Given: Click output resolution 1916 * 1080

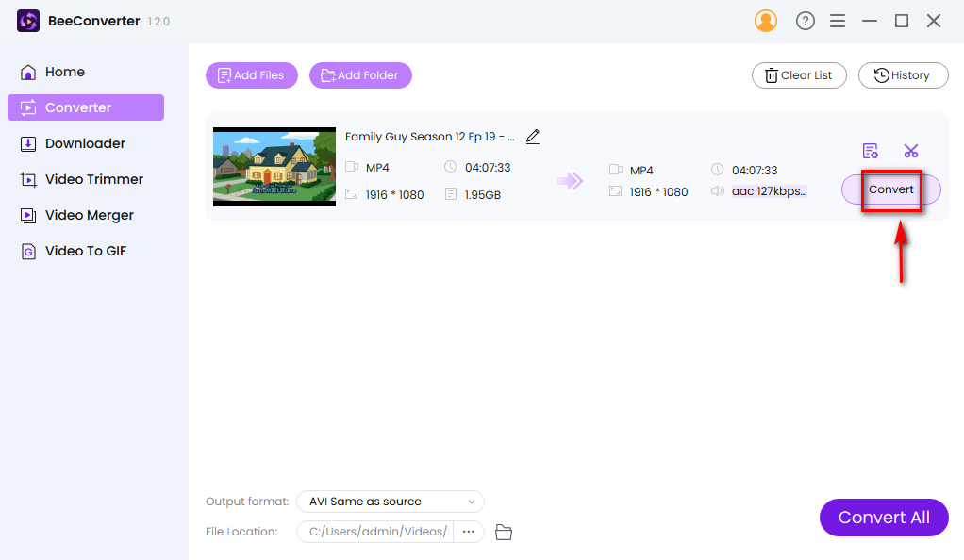Looking at the screenshot, I should [658, 191].
